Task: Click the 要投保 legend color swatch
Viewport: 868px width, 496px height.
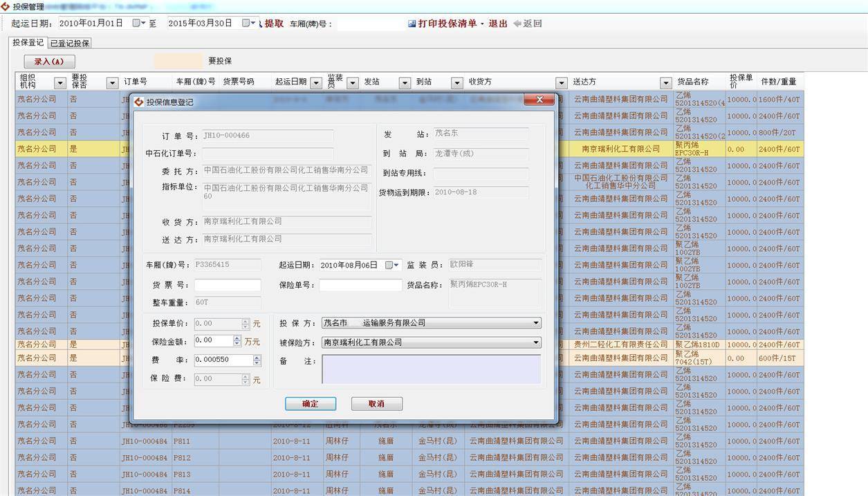Action: [x=178, y=61]
